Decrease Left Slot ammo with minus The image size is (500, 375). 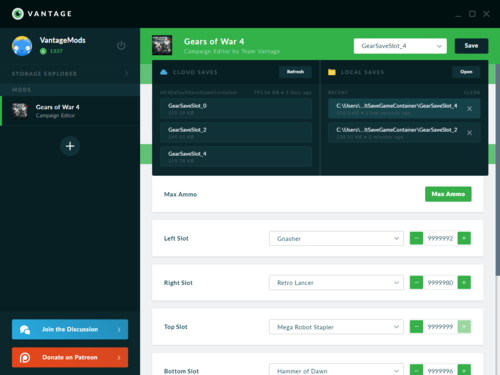point(416,238)
